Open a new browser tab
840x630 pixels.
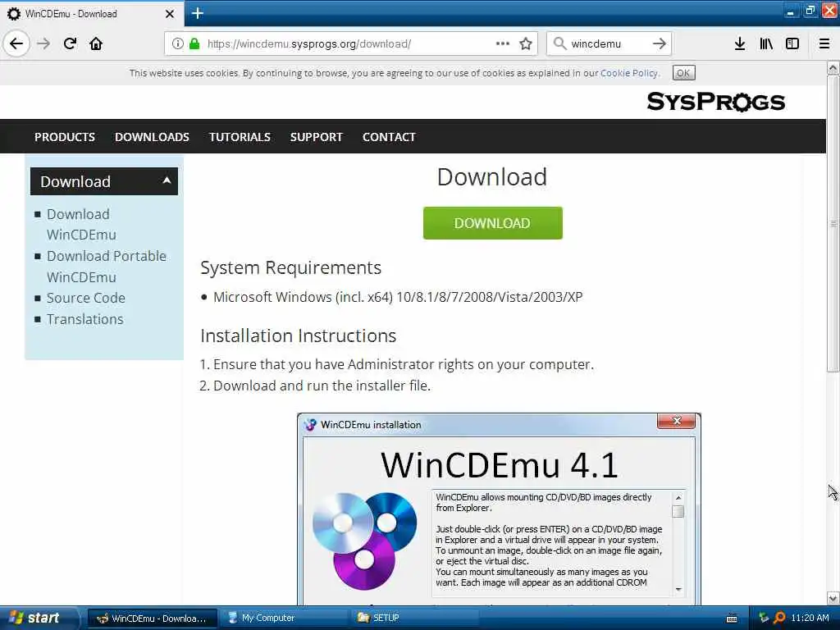tap(197, 13)
